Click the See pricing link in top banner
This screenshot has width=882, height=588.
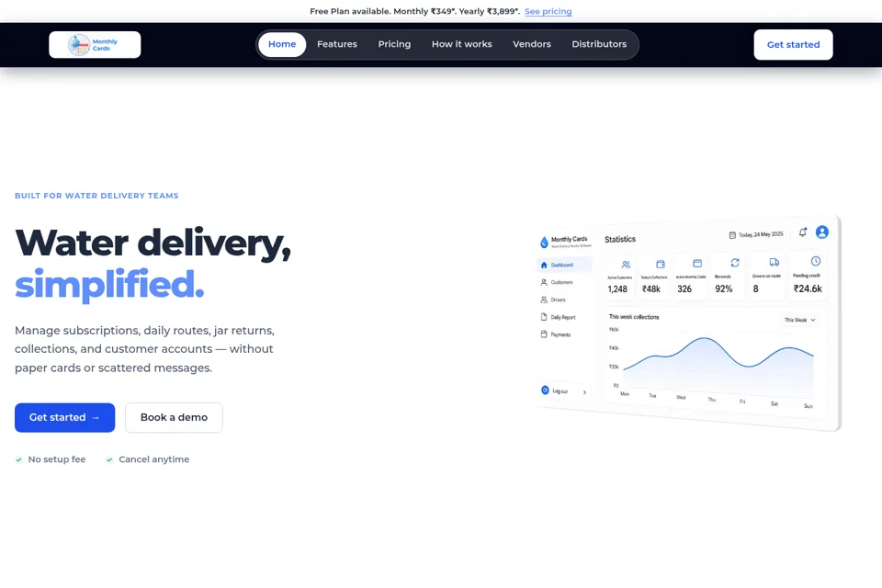coord(548,11)
